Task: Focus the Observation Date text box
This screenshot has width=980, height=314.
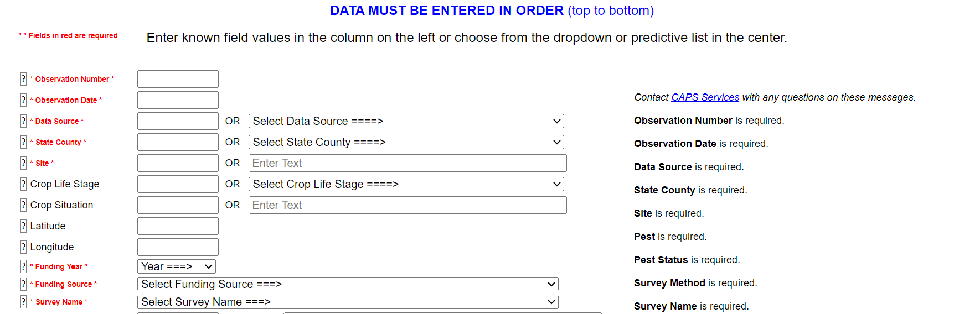Action: (x=178, y=100)
